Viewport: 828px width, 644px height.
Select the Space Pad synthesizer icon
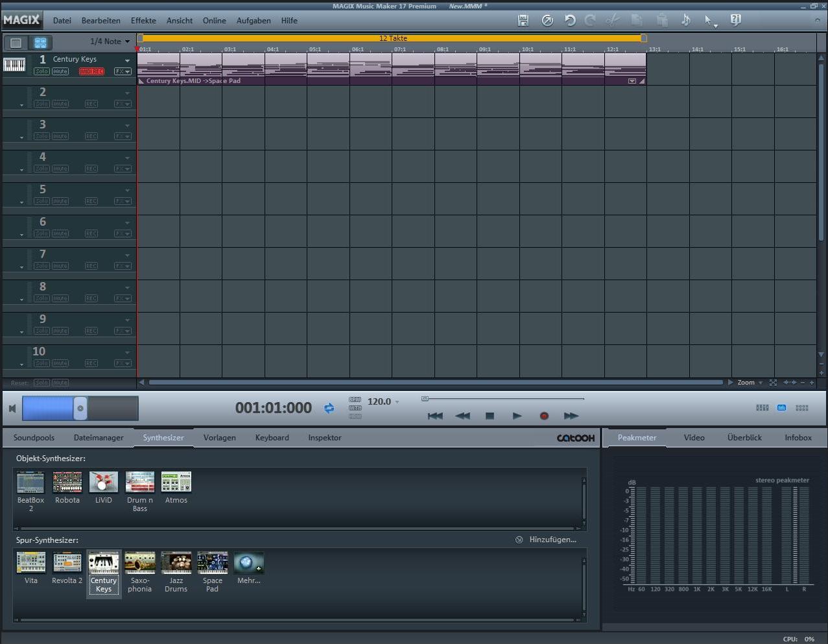[x=212, y=562]
